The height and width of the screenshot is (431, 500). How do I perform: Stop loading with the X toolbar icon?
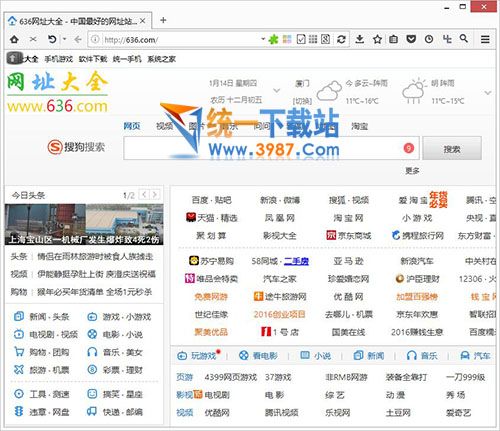33,39
